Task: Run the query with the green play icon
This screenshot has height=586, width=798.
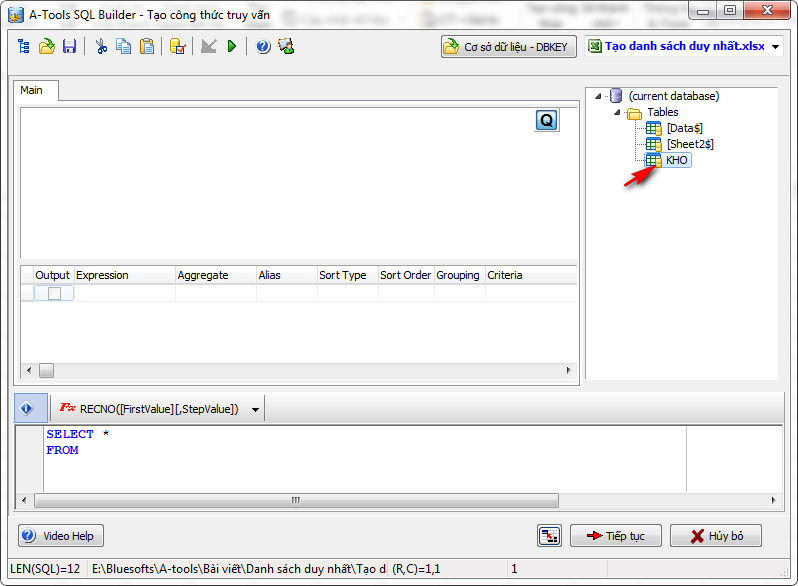Action: click(232, 47)
